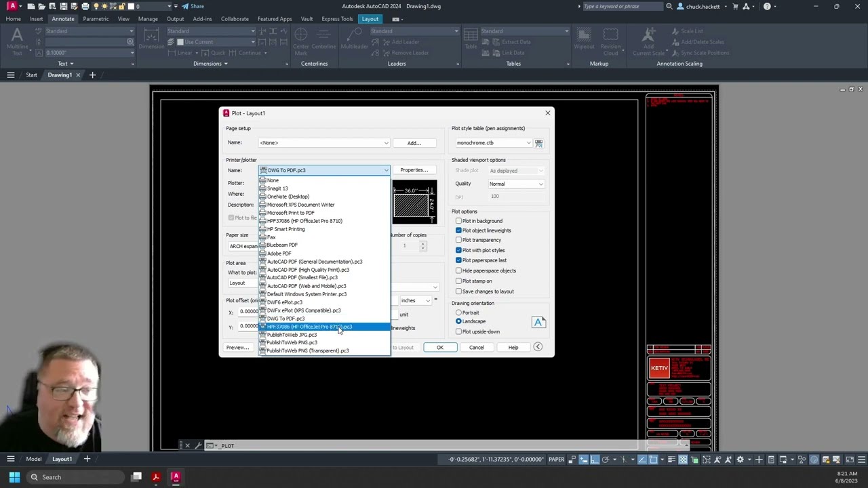Click the Preview... button
This screenshot has width=868, height=488.
[x=238, y=348]
